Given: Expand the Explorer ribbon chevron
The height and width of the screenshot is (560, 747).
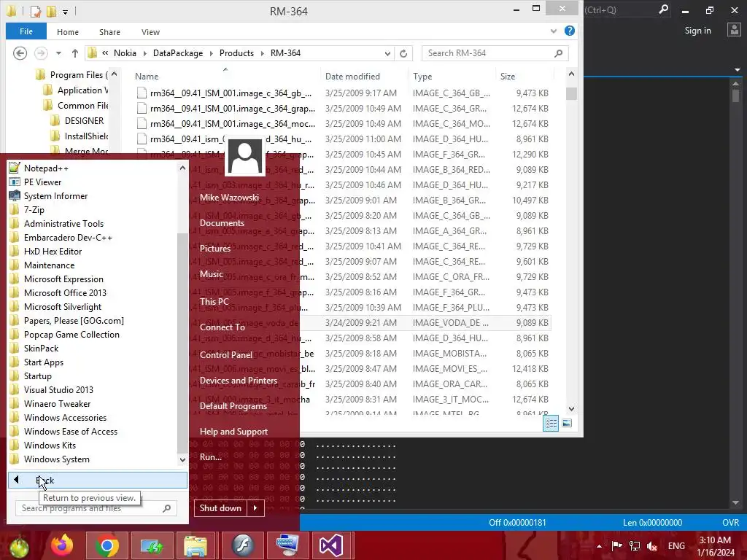Looking at the screenshot, I should coord(554,31).
